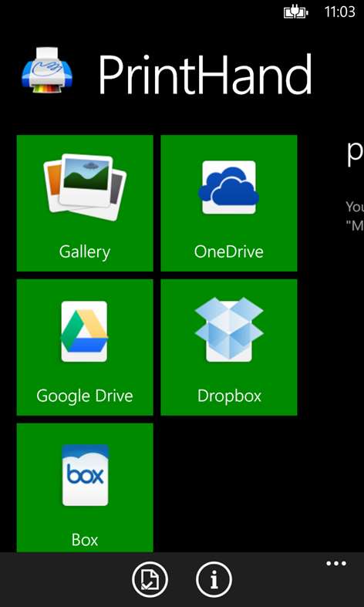The width and height of the screenshot is (364, 607).
Task: Click the 11:03 clock in status bar
Action: click(x=340, y=12)
